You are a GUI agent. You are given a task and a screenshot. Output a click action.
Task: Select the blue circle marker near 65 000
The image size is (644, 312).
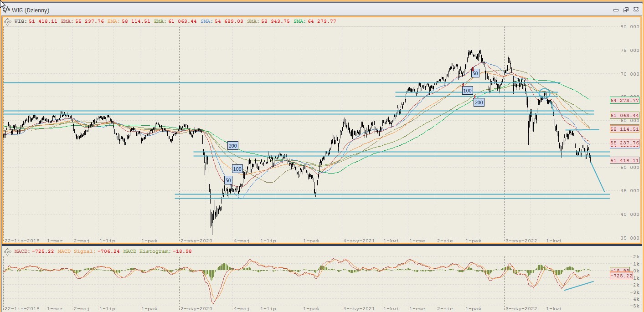[x=545, y=93]
